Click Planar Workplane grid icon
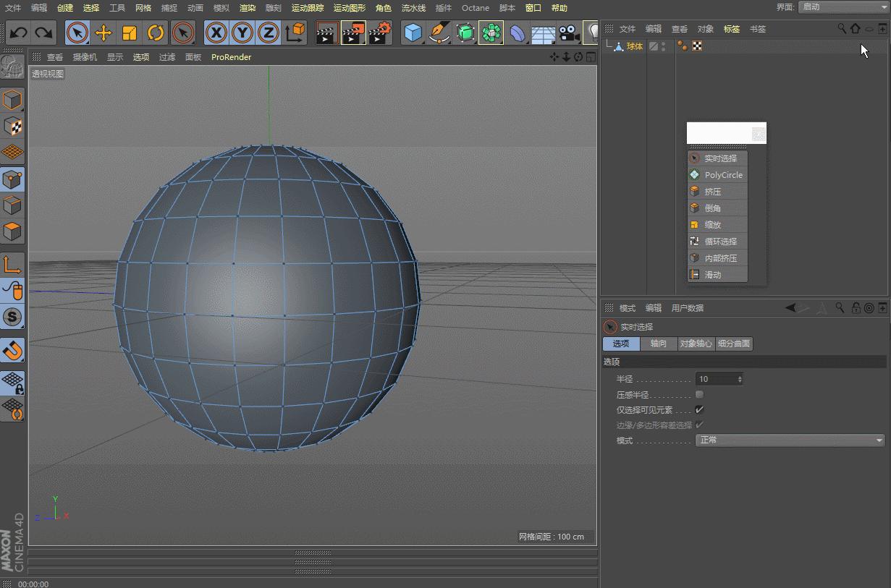Image resolution: width=891 pixels, height=588 pixels. (12, 409)
